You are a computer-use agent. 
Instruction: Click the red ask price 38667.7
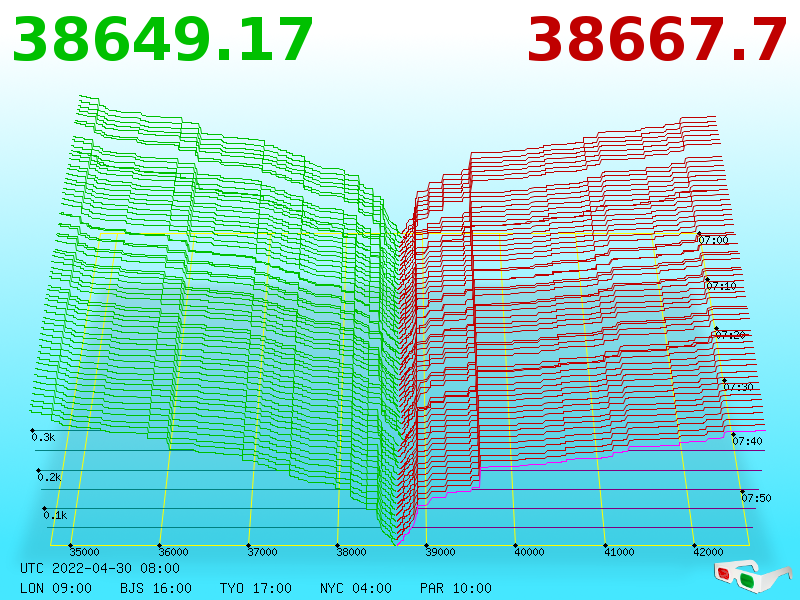point(657,40)
